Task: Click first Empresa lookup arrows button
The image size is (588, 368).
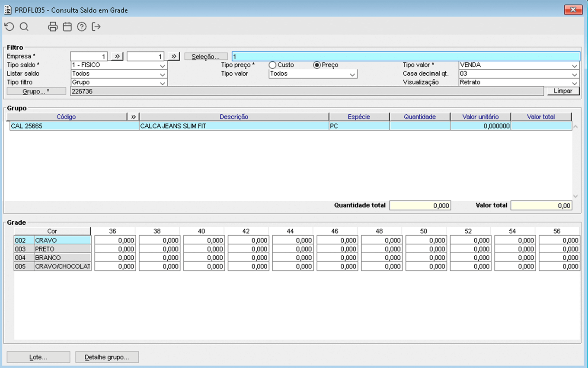Action: point(117,56)
